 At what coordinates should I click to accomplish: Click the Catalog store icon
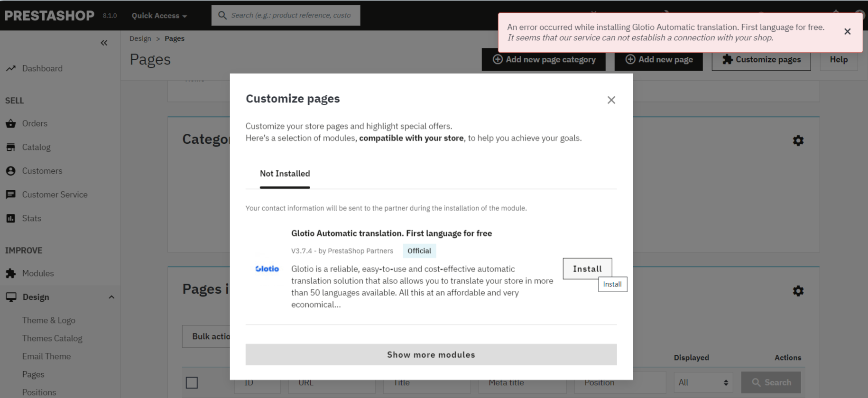coord(10,147)
